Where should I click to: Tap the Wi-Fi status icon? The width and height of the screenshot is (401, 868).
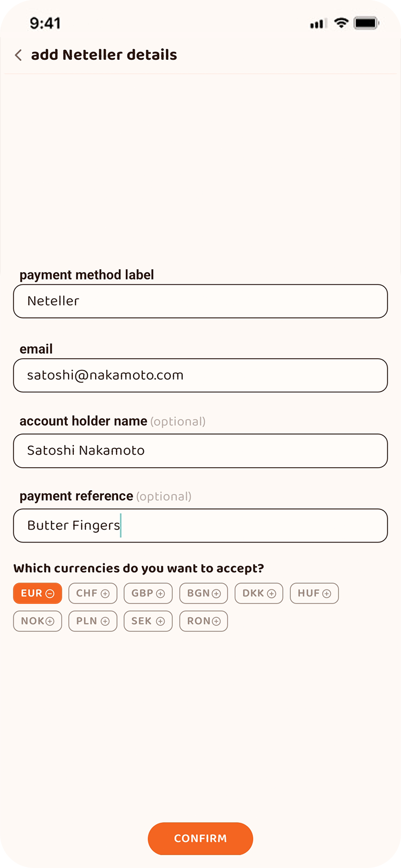tap(341, 23)
